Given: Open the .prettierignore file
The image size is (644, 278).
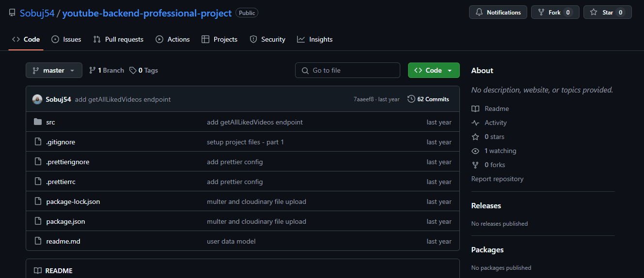Looking at the screenshot, I should point(68,162).
